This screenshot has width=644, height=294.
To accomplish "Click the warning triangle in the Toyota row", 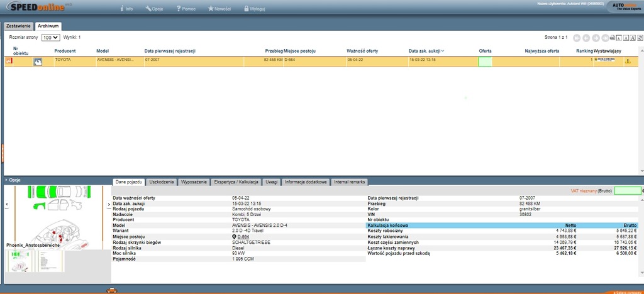I will [x=628, y=62].
